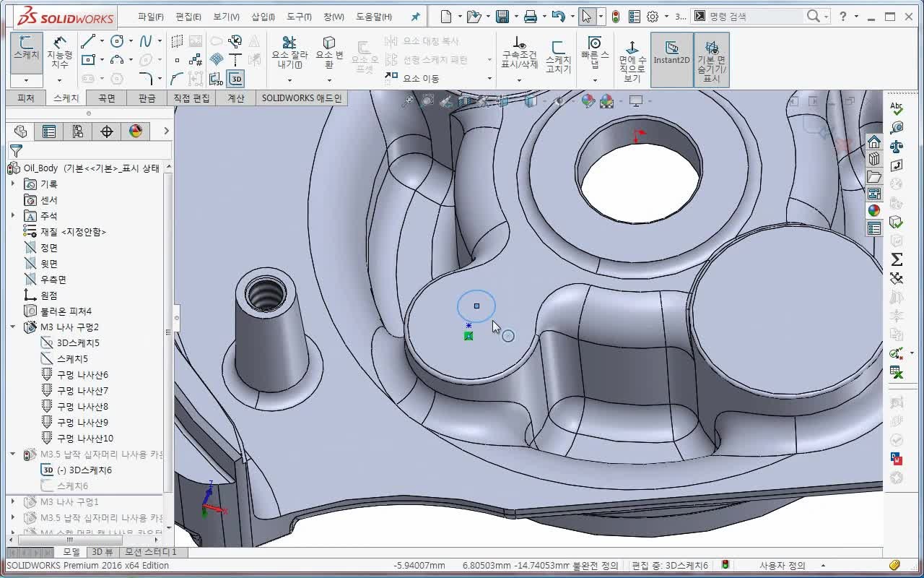924x578 pixels.
Task: Select 불러온 피처4 in the feature tree
Action: [x=66, y=311]
